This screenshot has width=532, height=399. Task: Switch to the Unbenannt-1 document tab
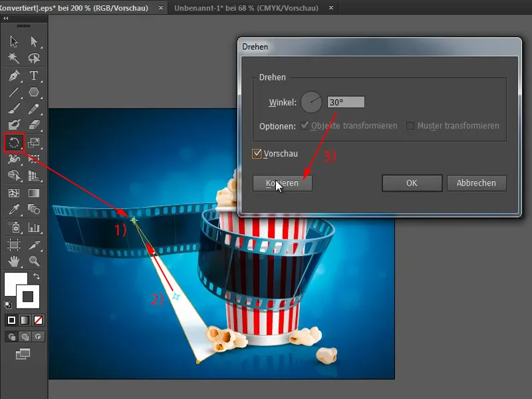tap(246, 8)
